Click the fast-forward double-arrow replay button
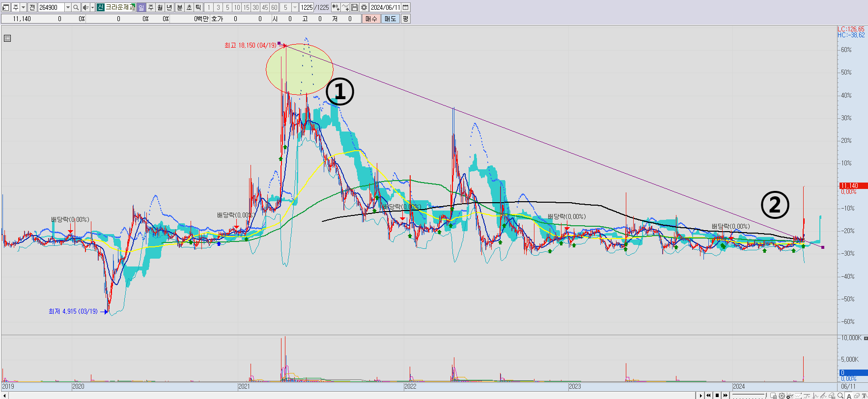Image resolution: width=868 pixels, height=399 pixels. pyautogui.click(x=726, y=395)
